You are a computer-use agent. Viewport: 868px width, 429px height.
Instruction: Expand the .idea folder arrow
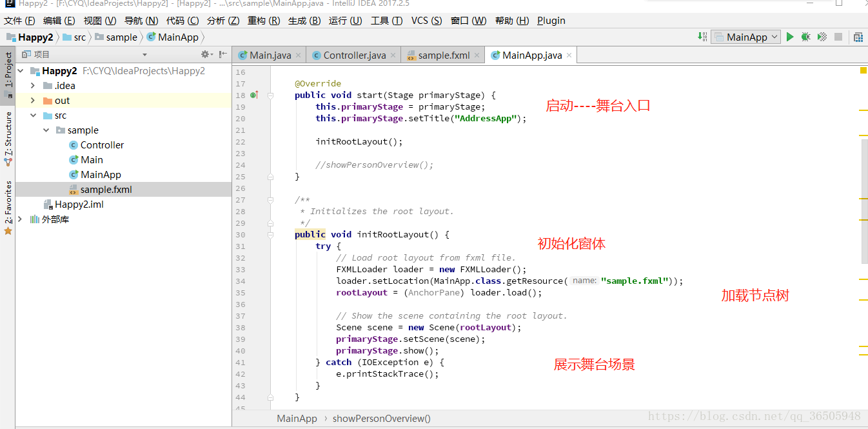coord(33,86)
